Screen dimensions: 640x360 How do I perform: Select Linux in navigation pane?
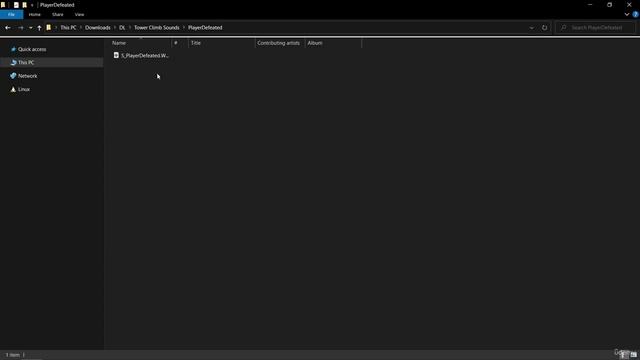(24, 89)
